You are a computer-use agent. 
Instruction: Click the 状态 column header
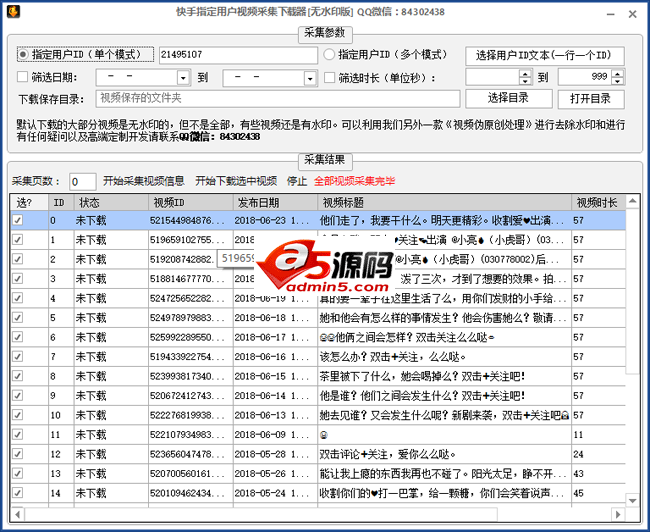111,203
